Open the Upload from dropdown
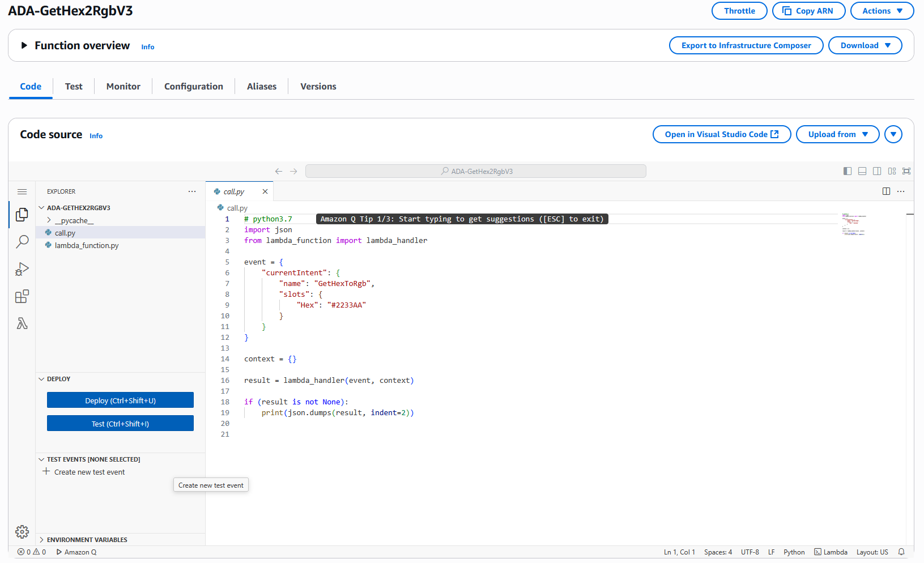This screenshot has height=563, width=924. click(x=837, y=134)
